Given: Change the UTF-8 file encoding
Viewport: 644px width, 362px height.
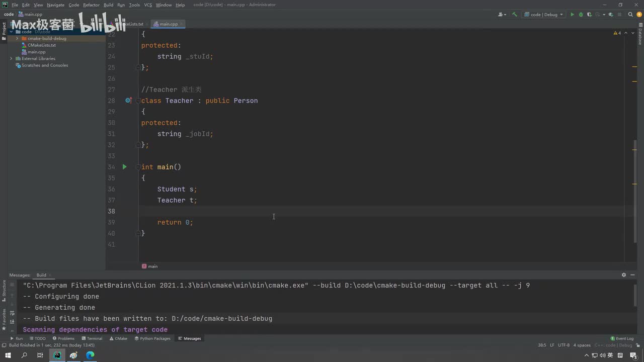Looking at the screenshot, I should pos(563,345).
